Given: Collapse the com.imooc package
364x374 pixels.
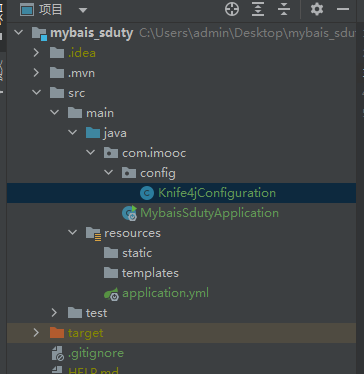Looking at the screenshot, I should click(x=90, y=153).
